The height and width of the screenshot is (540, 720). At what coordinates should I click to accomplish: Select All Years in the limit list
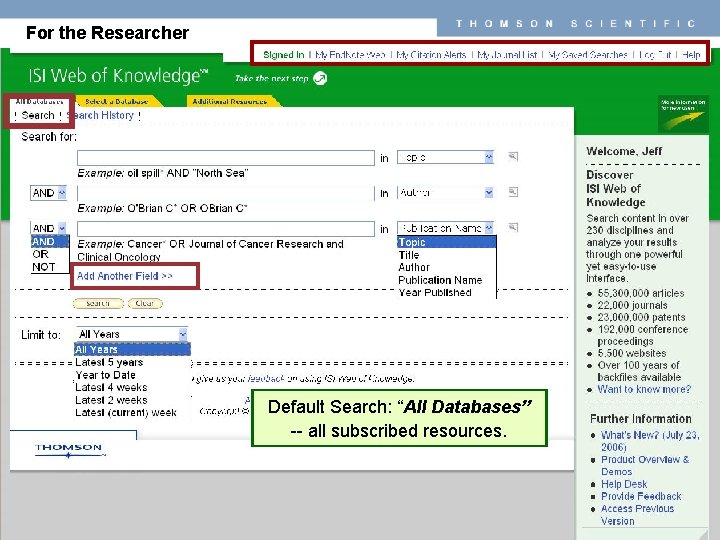[132, 349]
